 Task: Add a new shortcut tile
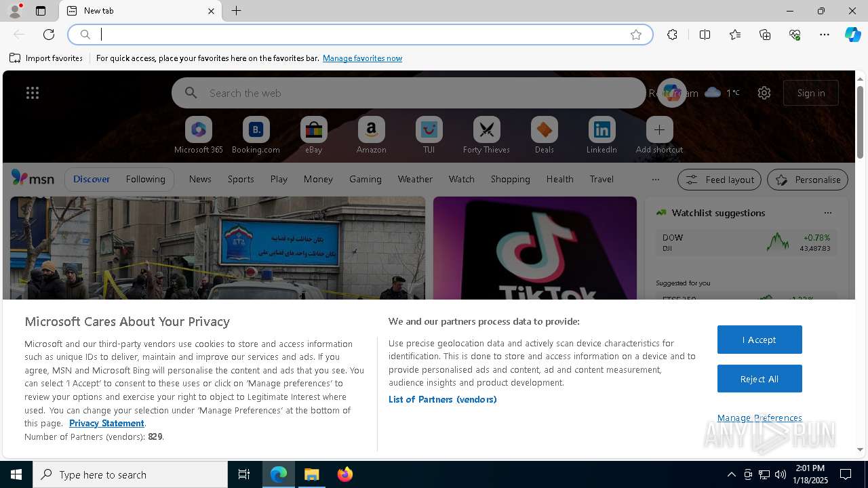tap(659, 135)
